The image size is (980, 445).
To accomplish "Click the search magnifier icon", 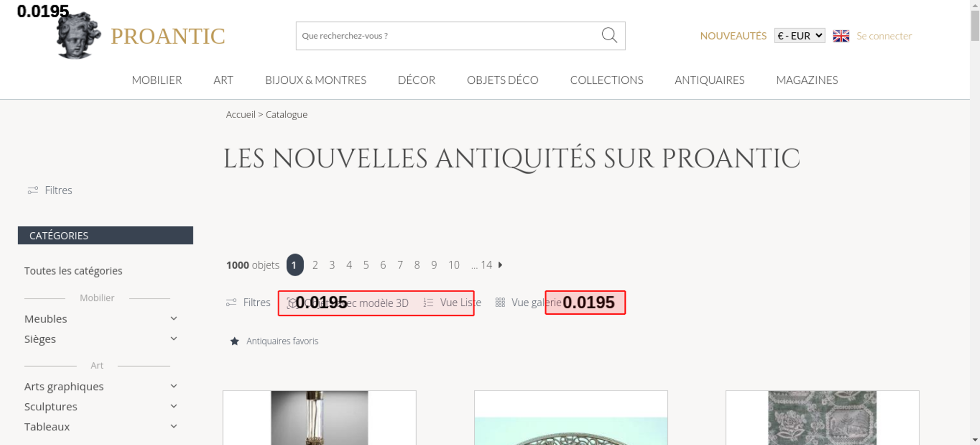I will point(609,35).
